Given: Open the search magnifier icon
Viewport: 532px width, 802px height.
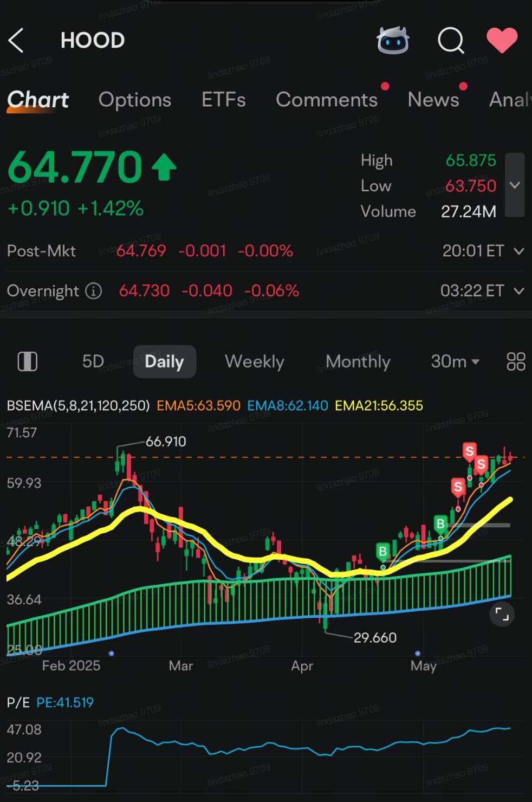Looking at the screenshot, I should tap(451, 40).
